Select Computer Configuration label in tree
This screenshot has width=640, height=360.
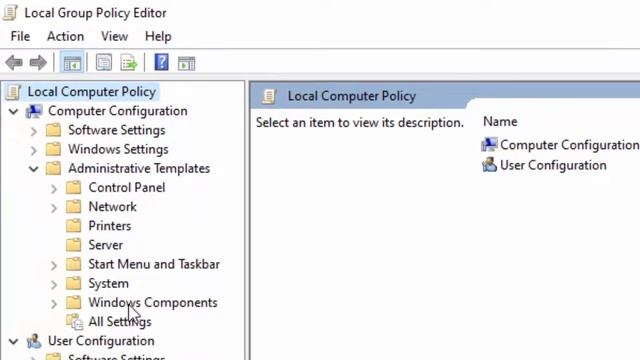pyautogui.click(x=118, y=111)
